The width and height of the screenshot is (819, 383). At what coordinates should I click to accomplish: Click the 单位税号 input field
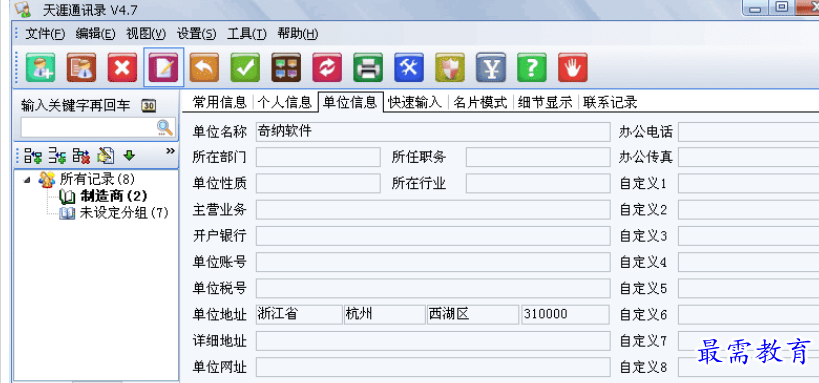(432, 288)
